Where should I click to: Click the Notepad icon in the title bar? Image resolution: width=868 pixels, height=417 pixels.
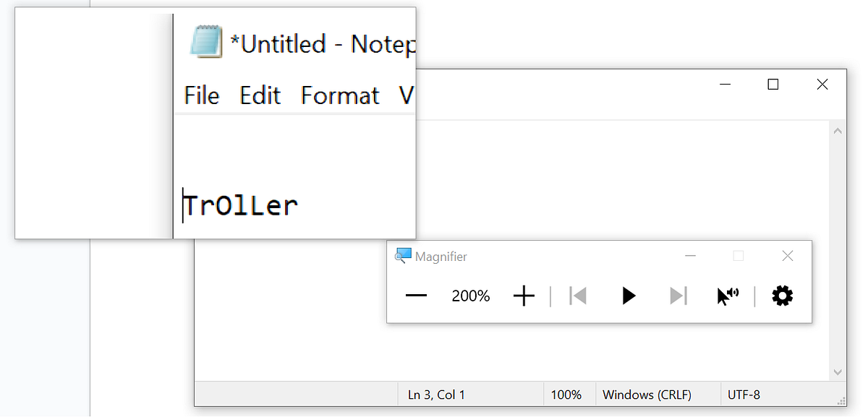(x=205, y=42)
